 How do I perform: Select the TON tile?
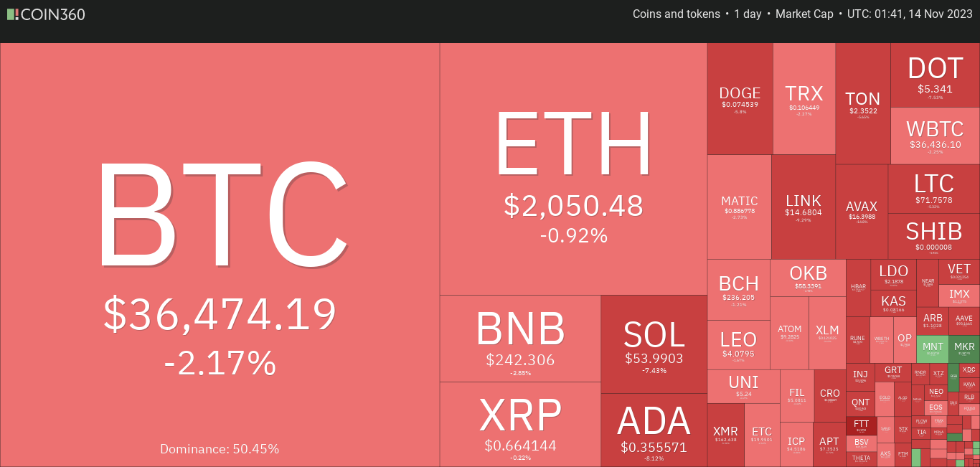863,103
